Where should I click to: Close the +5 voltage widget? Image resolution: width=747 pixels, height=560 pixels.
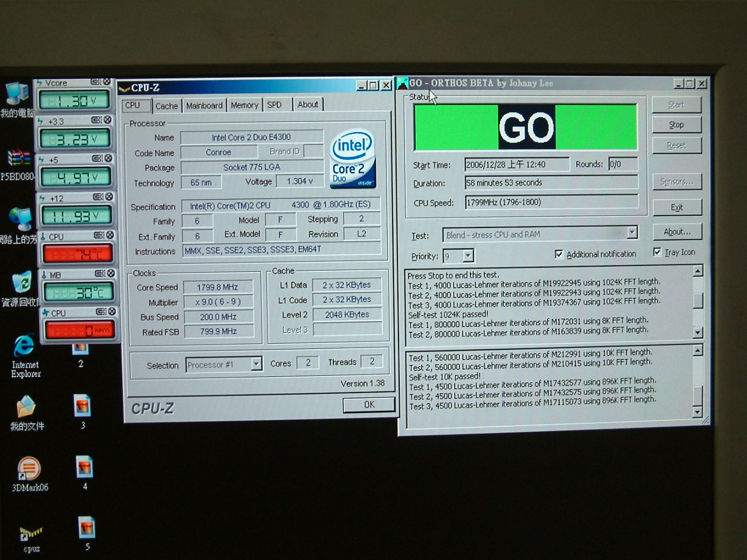tap(108, 158)
